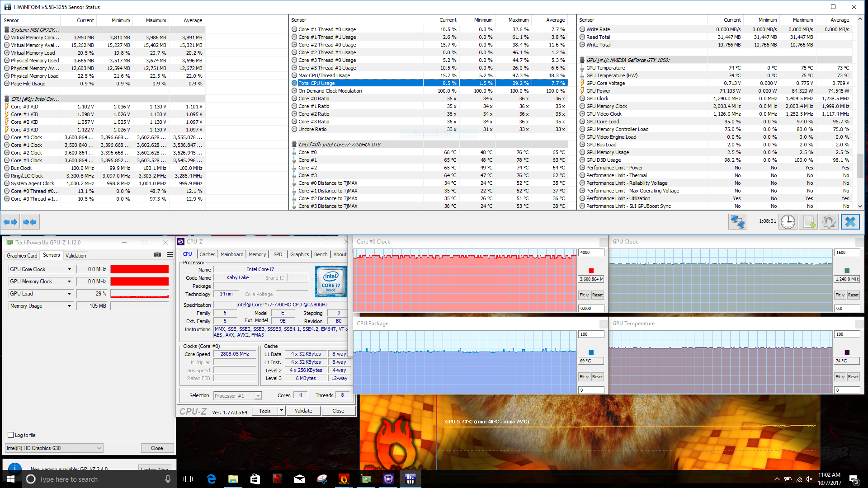Viewport: 868px width, 488px height.
Task: Open HWiNFO settings gear icon
Action: tap(829, 222)
